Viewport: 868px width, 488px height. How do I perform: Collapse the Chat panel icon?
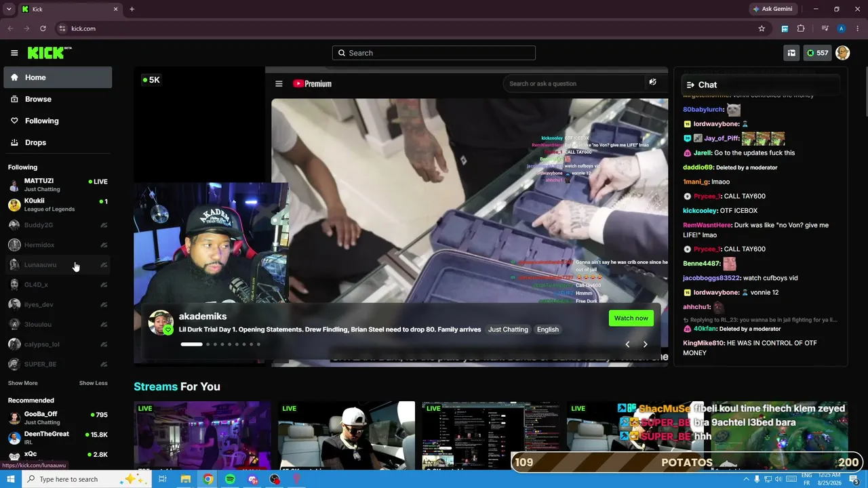pos(690,85)
